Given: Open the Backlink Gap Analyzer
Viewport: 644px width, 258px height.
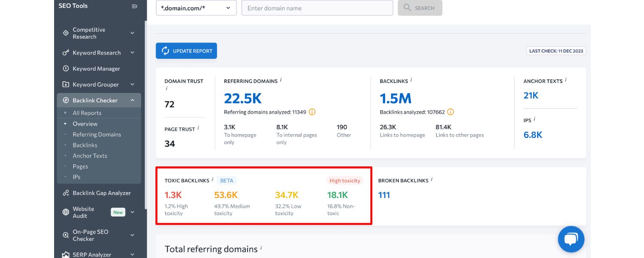Looking at the screenshot, I should [101, 193].
